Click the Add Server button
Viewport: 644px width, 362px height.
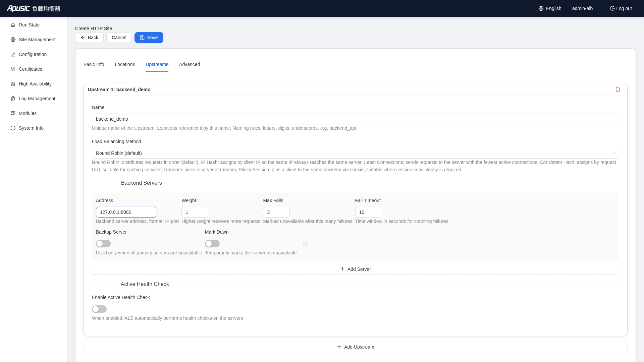click(x=356, y=269)
